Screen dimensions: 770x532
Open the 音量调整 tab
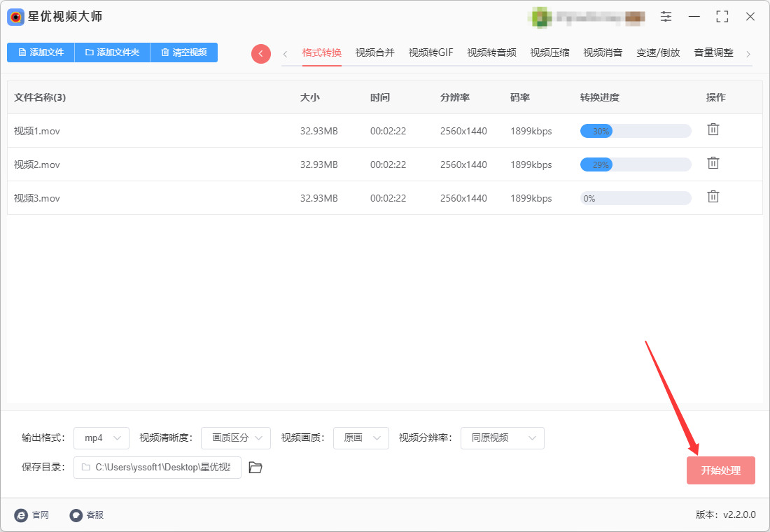pos(713,53)
